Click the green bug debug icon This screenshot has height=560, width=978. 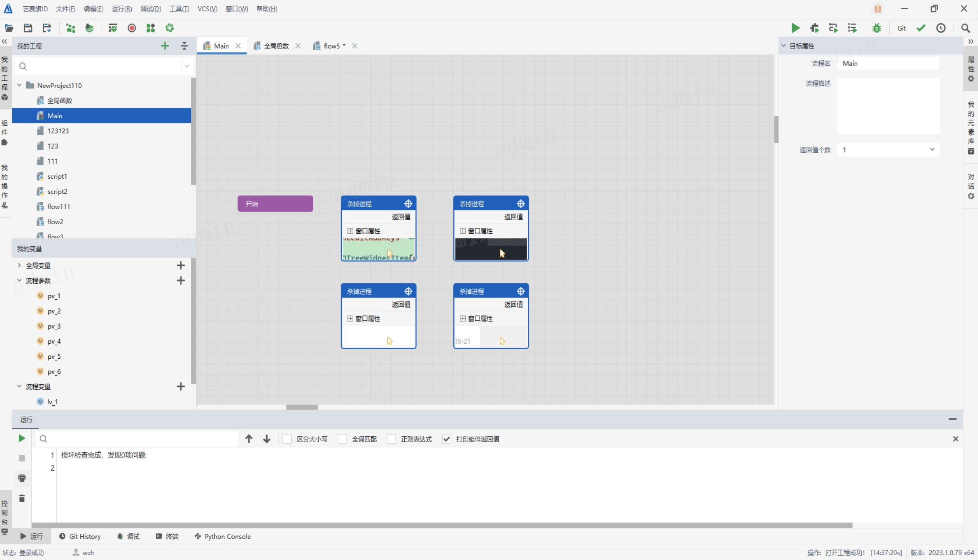(877, 28)
